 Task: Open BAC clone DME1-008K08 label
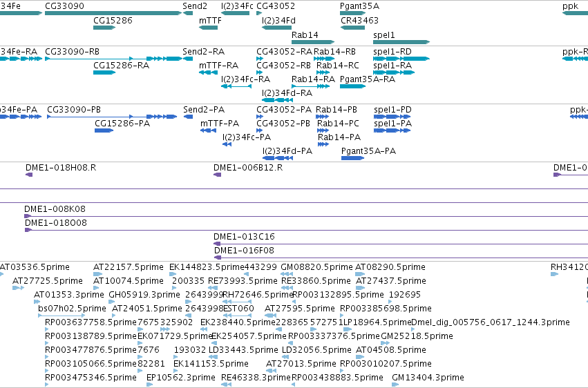tap(55, 208)
